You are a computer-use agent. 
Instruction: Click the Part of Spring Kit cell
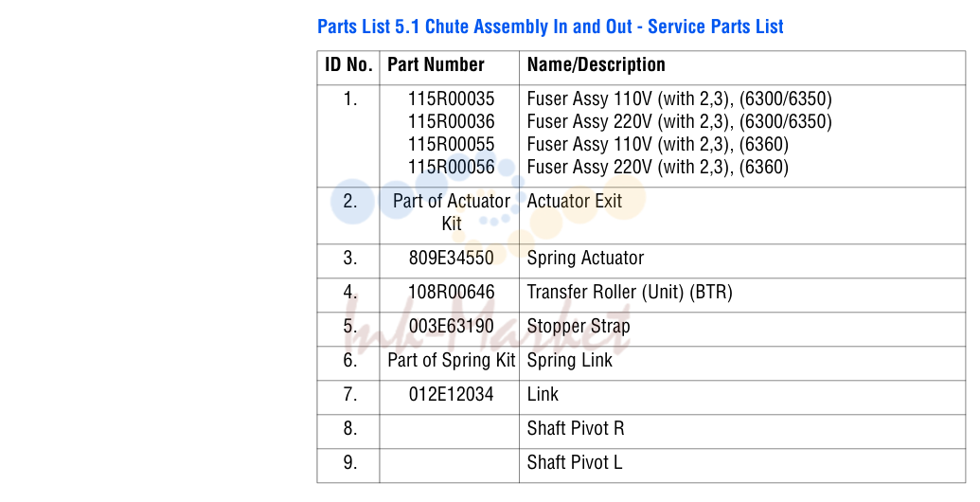pyautogui.click(x=452, y=360)
